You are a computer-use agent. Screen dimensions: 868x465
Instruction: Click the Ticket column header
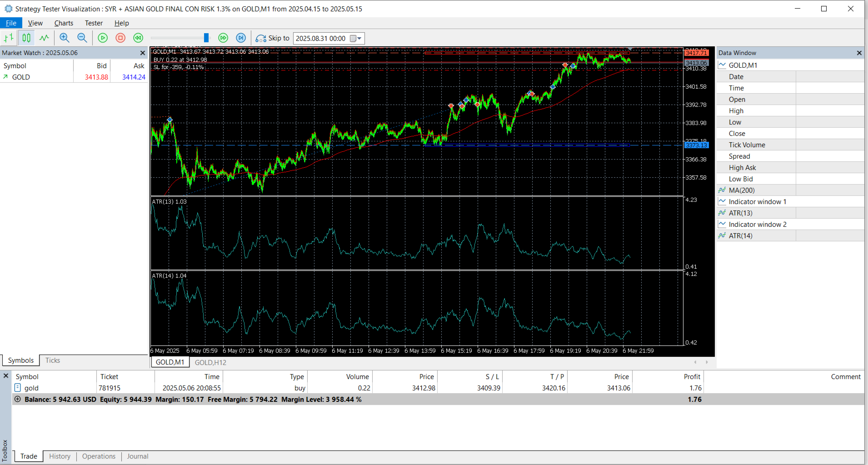click(125, 377)
